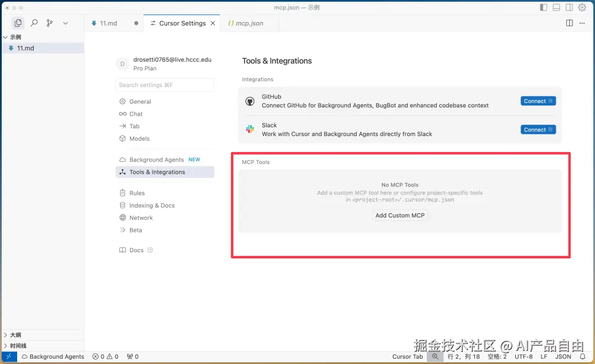This screenshot has height=364, width=595.
Task: Select the 11.md file in explorer
Action: click(43, 48)
